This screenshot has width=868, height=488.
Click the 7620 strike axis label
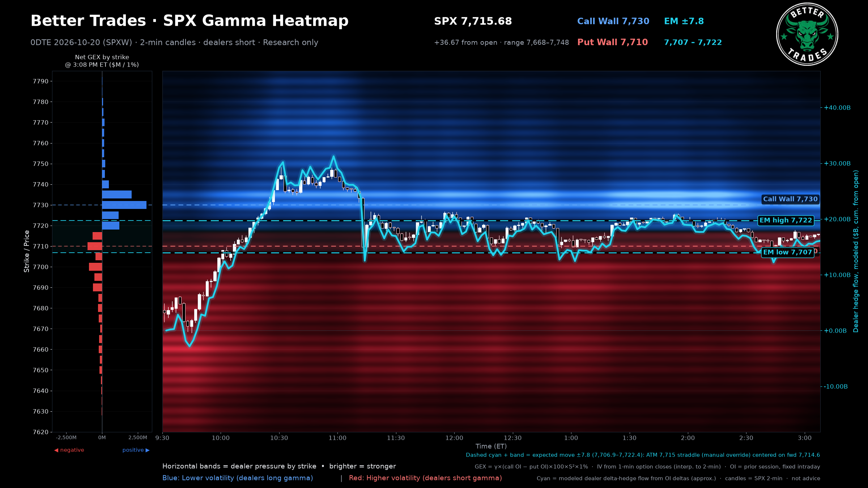coord(41,432)
